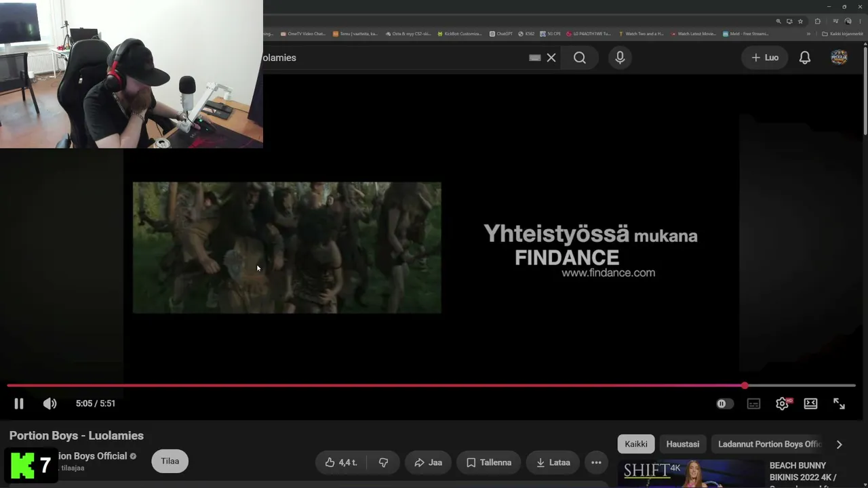868x488 pixels.
Task: Start voice search with the microphone
Action: [620, 58]
